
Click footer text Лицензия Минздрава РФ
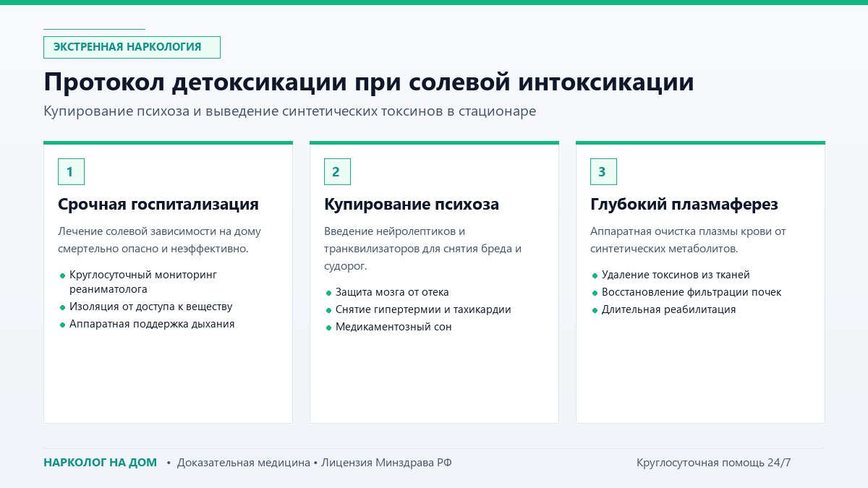387,463
